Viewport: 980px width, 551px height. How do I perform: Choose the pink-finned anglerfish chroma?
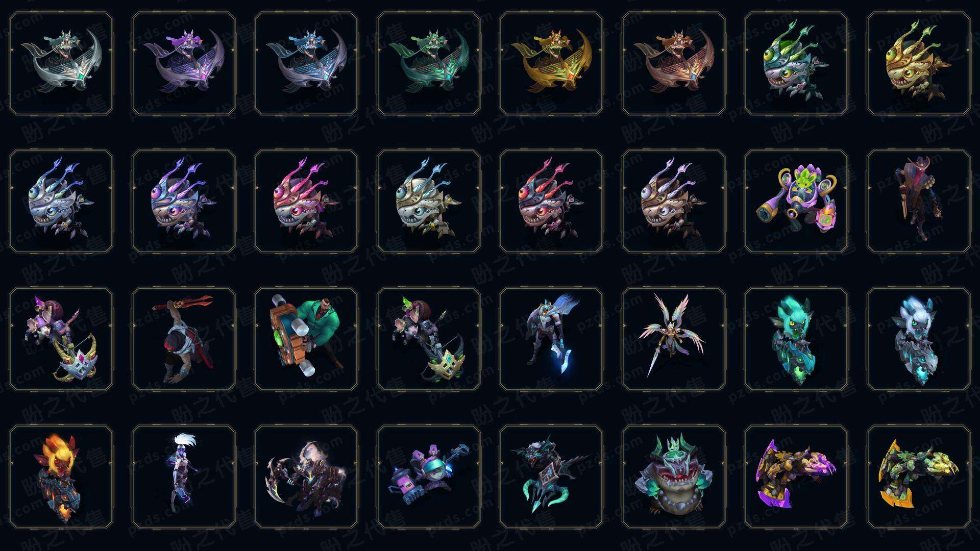tap(306, 202)
